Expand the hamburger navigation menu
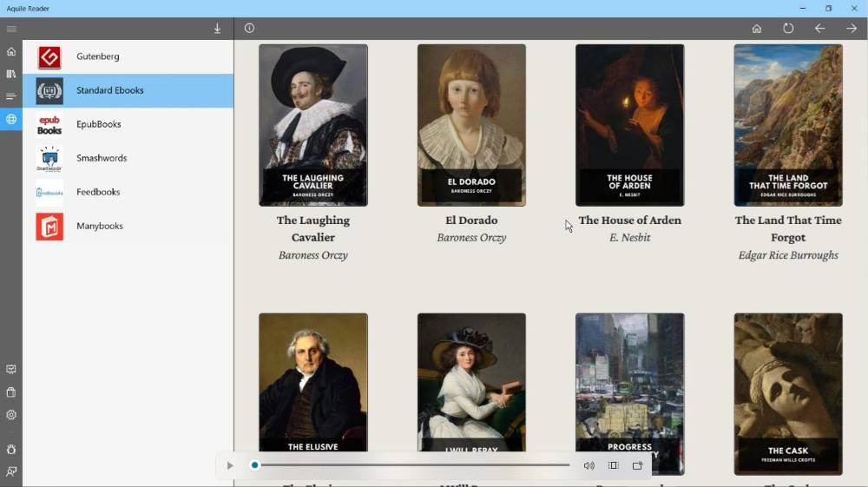Image resolution: width=868 pixels, height=487 pixels. [x=11, y=29]
